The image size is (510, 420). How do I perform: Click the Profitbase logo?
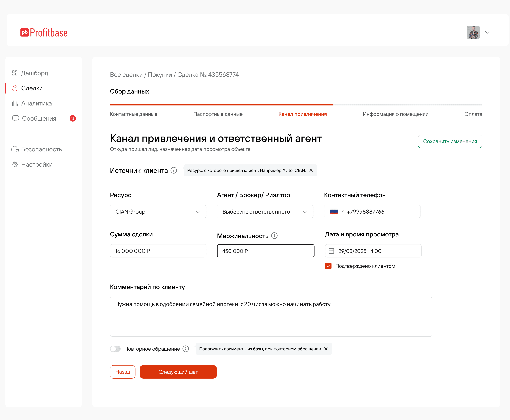(x=44, y=32)
